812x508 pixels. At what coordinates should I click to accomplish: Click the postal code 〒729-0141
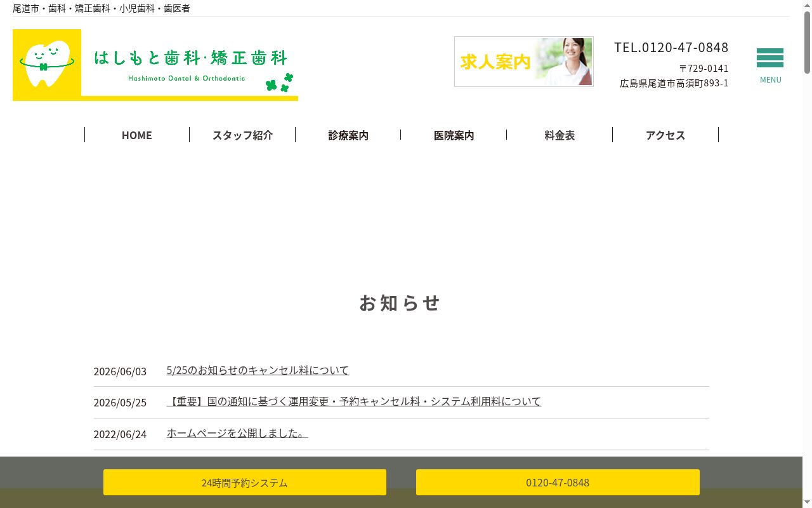click(x=704, y=68)
